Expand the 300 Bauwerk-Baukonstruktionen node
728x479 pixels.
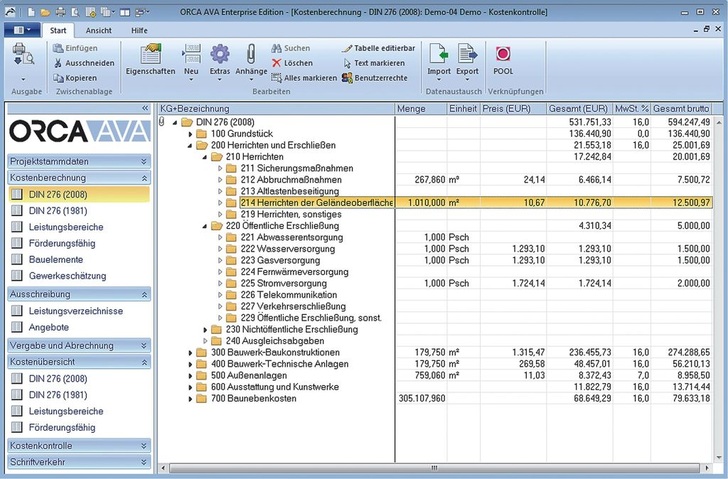[190, 353]
